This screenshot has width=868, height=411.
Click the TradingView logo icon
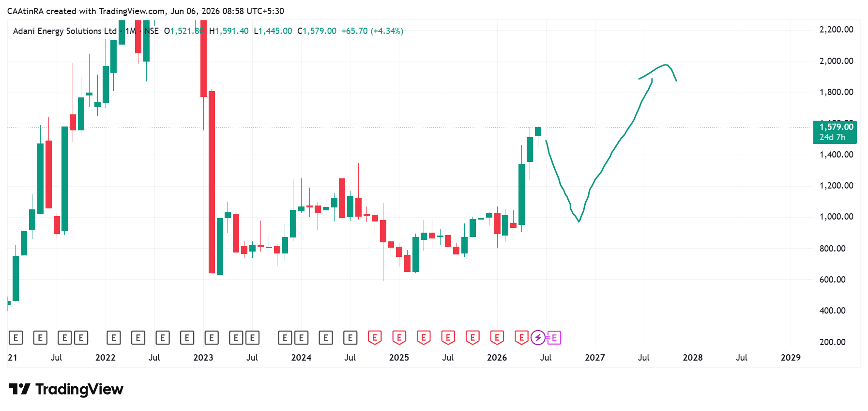coord(19,389)
